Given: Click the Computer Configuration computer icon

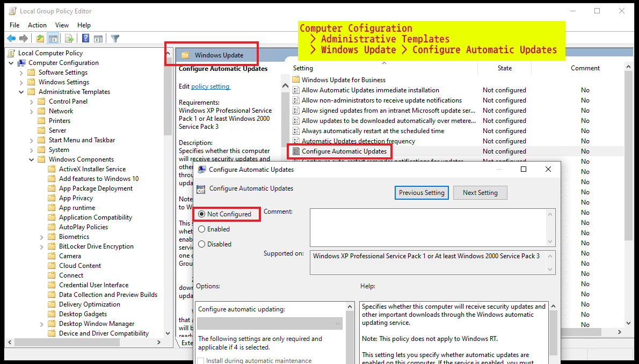Looking at the screenshot, I should pyautogui.click(x=21, y=63).
